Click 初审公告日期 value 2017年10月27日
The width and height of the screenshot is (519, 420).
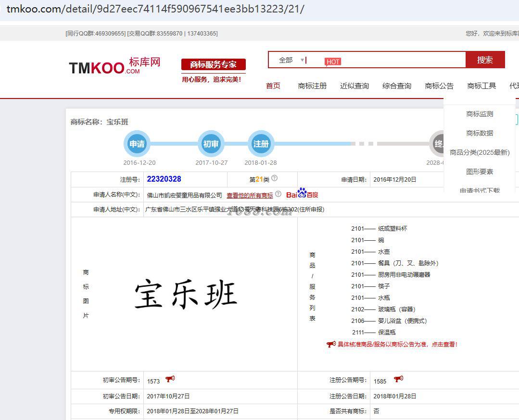click(x=168, y=396)
